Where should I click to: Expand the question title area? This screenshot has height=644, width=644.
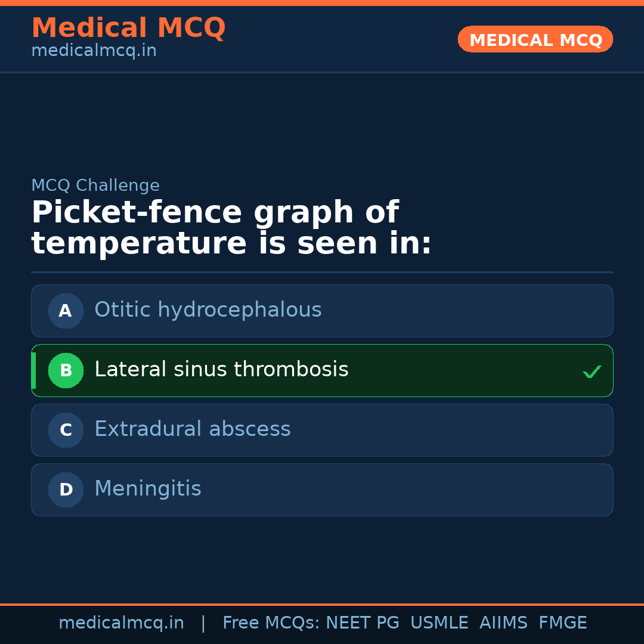click(x=232, y=227)
